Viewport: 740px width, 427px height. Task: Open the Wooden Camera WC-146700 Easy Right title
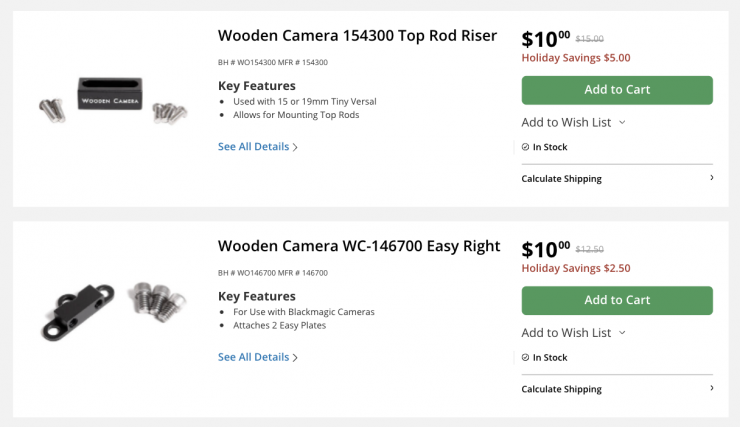pos(359,246)
